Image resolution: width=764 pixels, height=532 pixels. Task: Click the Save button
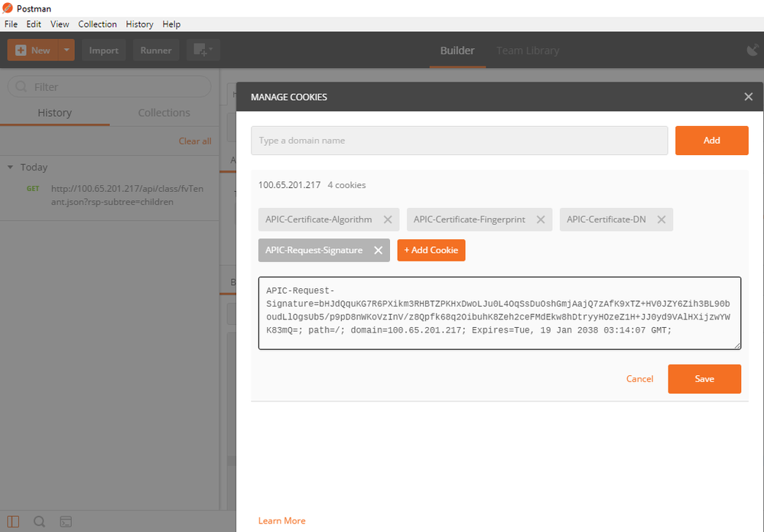point(704,379)
